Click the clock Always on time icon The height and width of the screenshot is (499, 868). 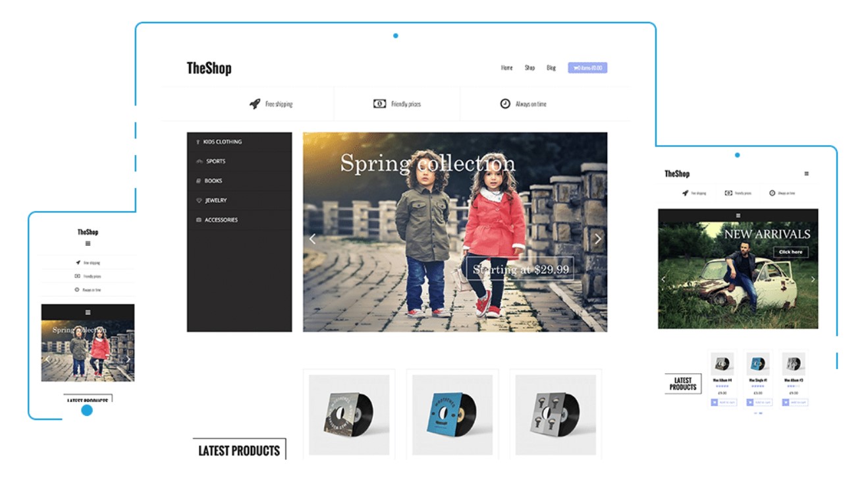[505, 103]
